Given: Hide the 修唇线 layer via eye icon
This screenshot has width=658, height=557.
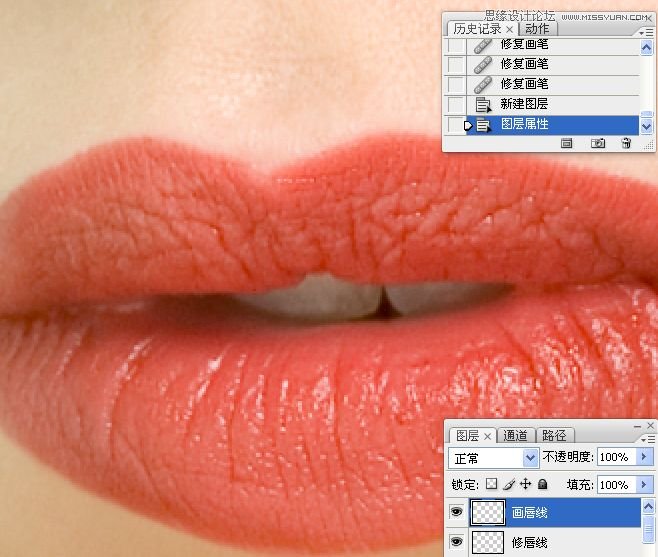Looking at the screenshot, I should (x=456, y=542).
